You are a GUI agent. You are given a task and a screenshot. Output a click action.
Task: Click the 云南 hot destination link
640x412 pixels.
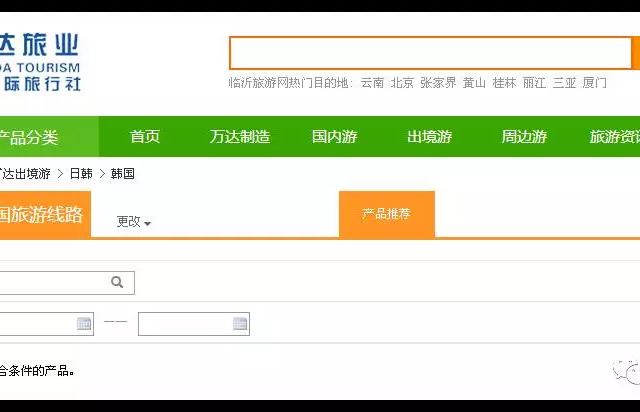pyautogui.click(x=372, y=83)
